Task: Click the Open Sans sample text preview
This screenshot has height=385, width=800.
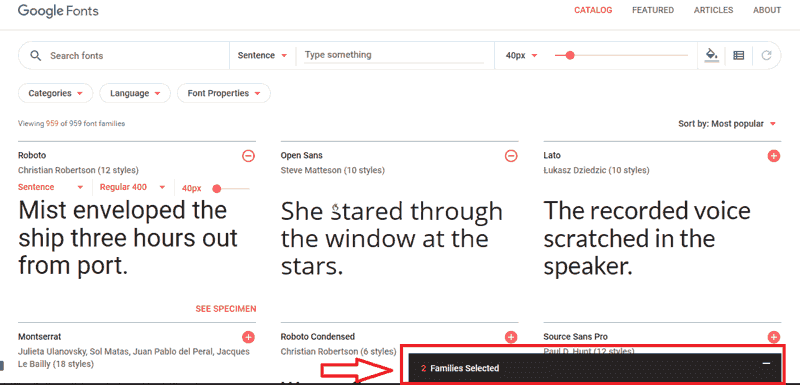Action: click(x=391, y=238)
